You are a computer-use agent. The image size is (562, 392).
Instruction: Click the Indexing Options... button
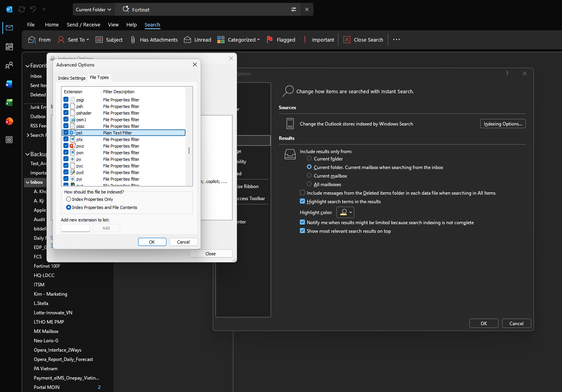(x=503, y=124)
